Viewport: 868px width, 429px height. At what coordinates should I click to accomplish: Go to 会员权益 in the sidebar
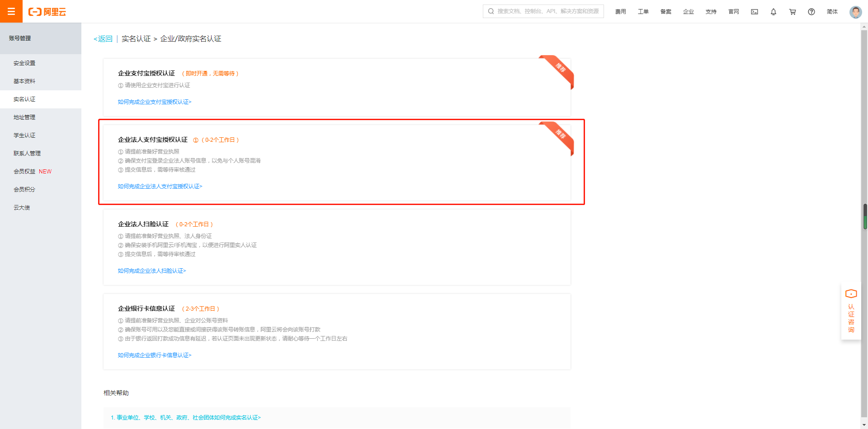[41, 172]
